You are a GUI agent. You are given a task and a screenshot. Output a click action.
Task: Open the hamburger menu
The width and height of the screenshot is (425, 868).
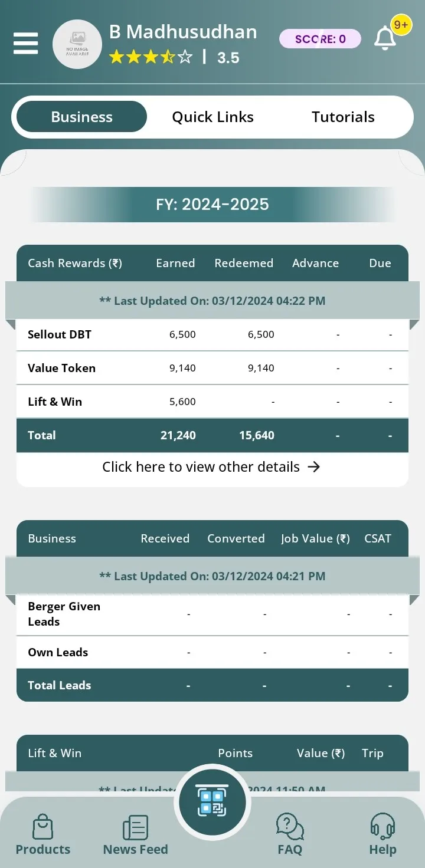[25, 43]
